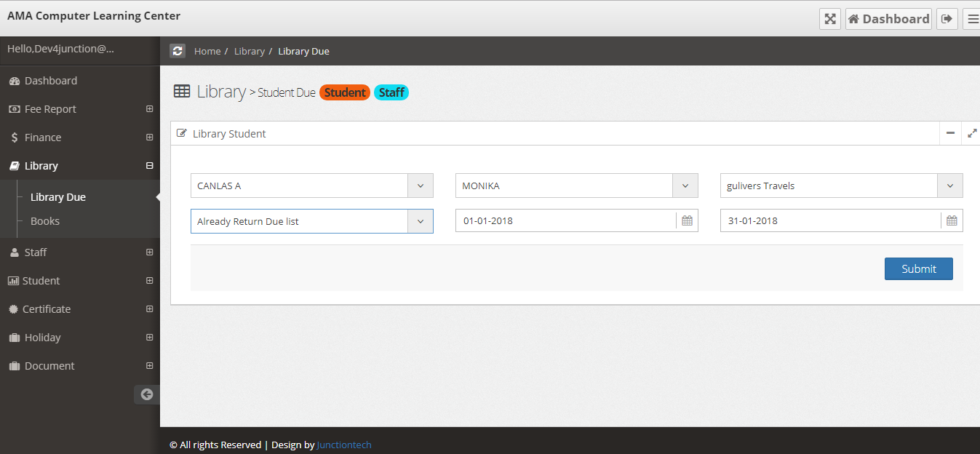Click the logout arrow icon in the header
Viewport: 980px width, 454px height.
947,19
